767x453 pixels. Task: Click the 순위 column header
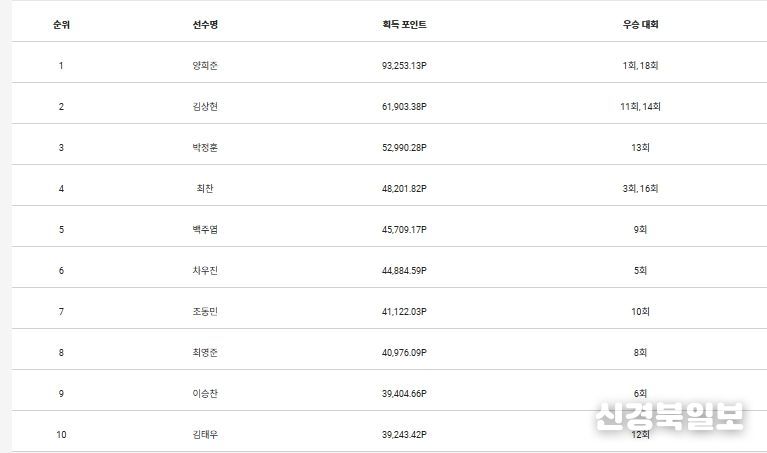click(x=61, y=24)
